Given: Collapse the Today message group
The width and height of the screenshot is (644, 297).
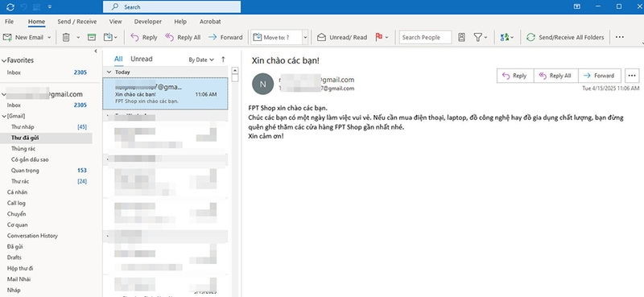Looking at the screenshot, I should pos(109,72).
